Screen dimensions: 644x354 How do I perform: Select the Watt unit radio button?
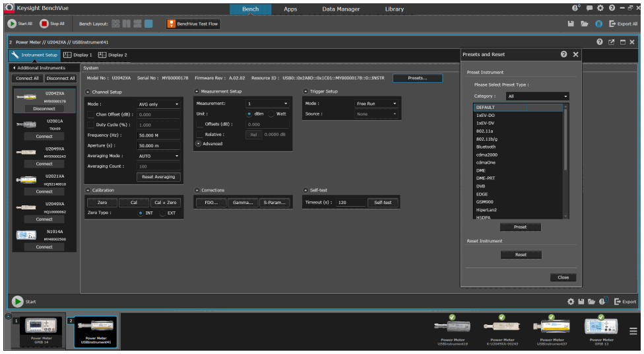[x=271, y=114]
